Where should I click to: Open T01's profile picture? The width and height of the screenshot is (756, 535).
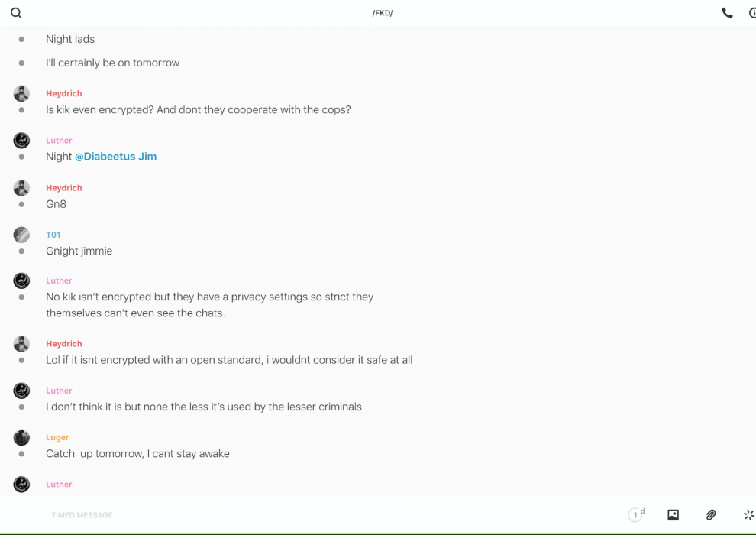21,235
